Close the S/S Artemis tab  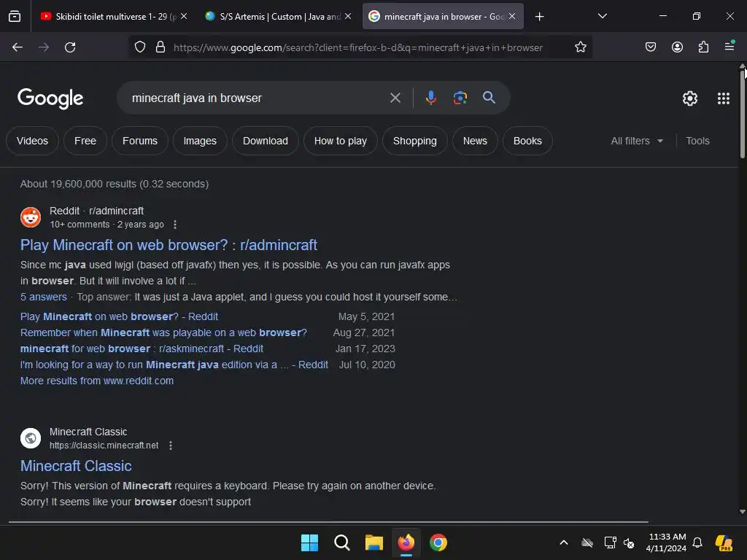348,16
